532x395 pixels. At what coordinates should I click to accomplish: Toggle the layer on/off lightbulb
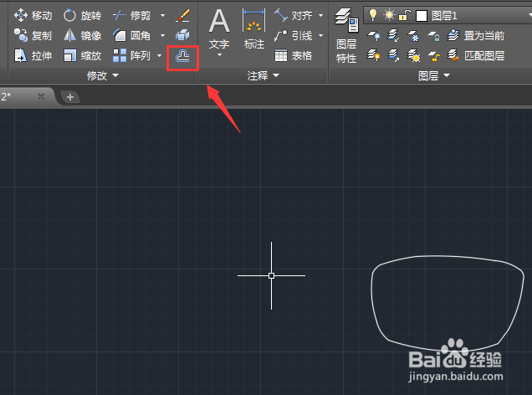(373, 15)
